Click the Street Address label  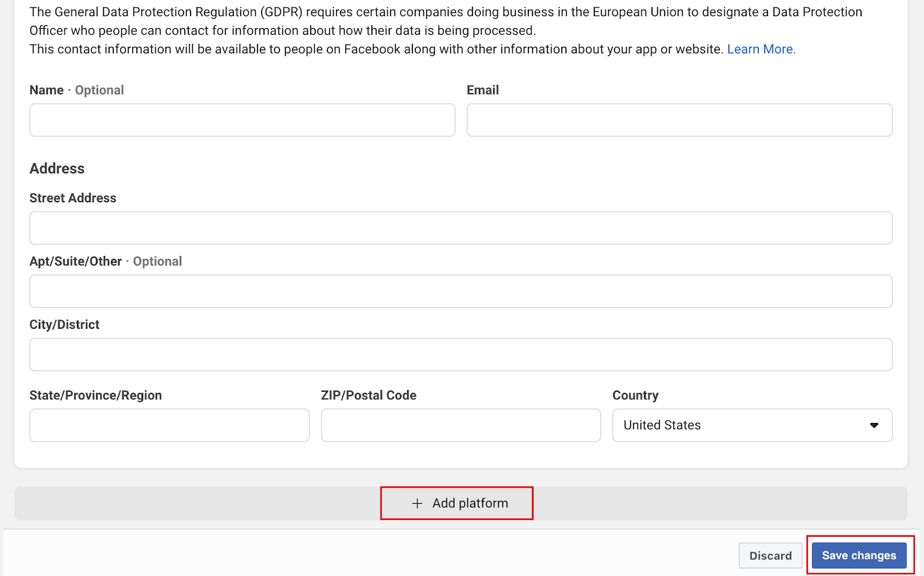click(x=73, y=198)
